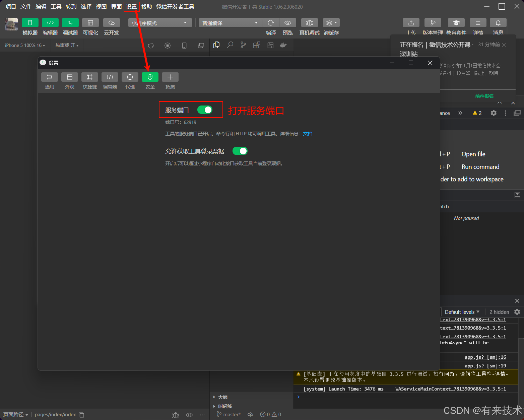Open the editor file explorer icon
524x420 pixels.
[x=216, y=45]
